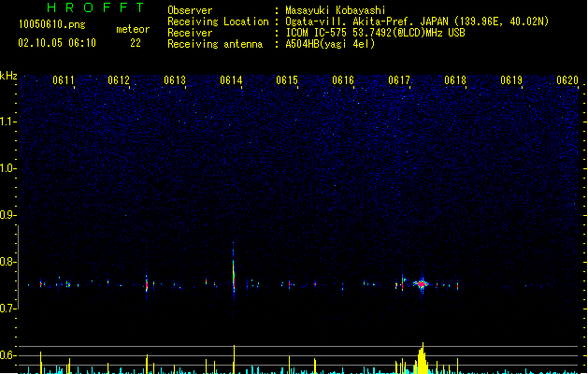Select the 0617 time marker
Viewport: 588px width, 374px height.
pyautogui.click(x=399, y=80)
